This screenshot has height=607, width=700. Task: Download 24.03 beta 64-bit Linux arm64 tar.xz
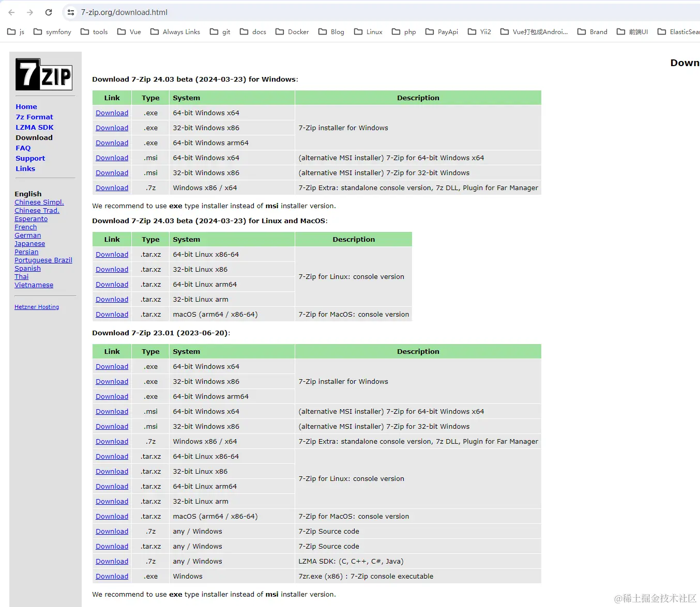click(x=112, y=284)
